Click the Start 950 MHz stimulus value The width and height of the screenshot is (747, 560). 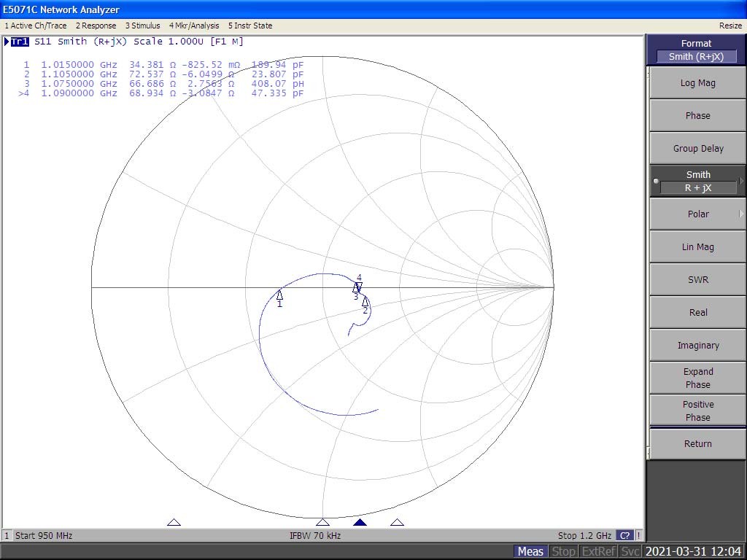click(x=44, y=536)
